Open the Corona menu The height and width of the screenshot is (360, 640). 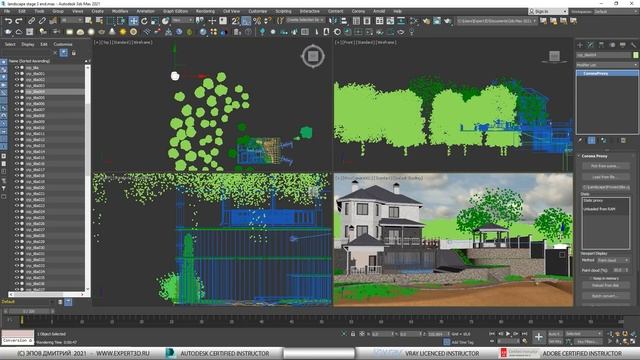[358, 11]
